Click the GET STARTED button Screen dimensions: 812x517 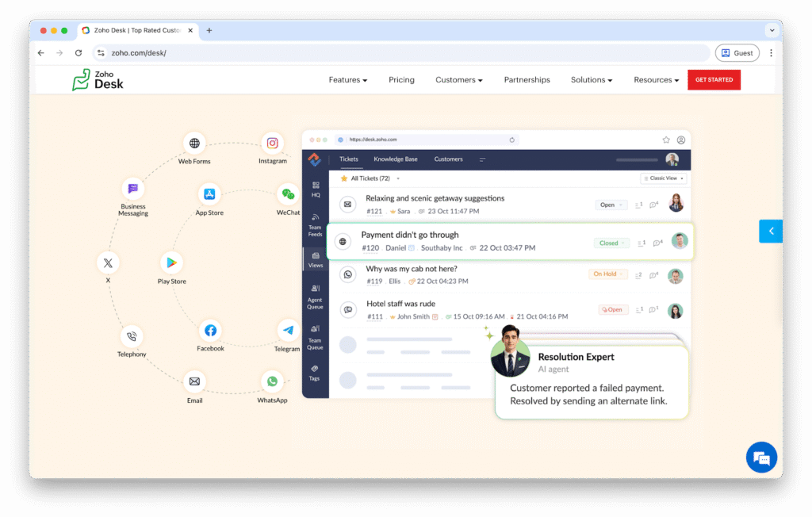click(714, 80)
